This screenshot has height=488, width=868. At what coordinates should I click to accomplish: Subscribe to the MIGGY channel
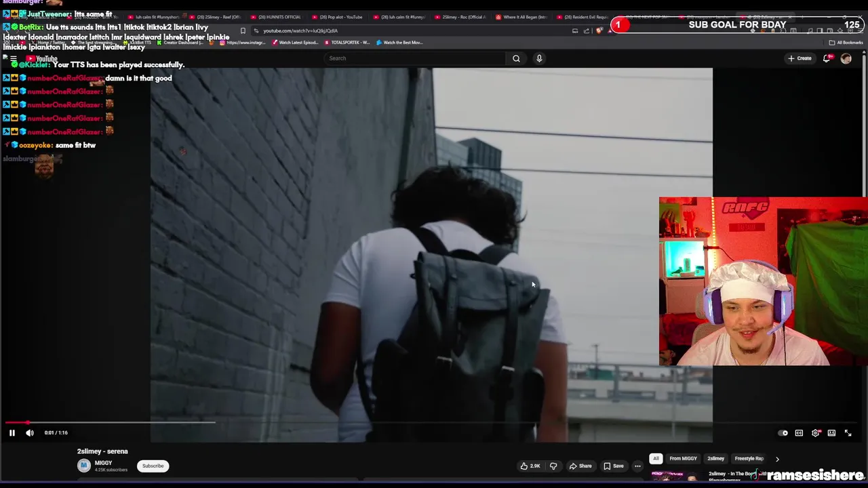coord(153,466)
